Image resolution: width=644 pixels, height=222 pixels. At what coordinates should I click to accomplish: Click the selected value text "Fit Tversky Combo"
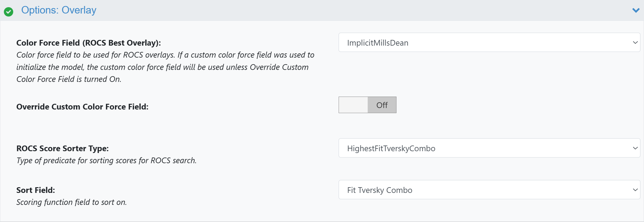[x=380, y=190]
